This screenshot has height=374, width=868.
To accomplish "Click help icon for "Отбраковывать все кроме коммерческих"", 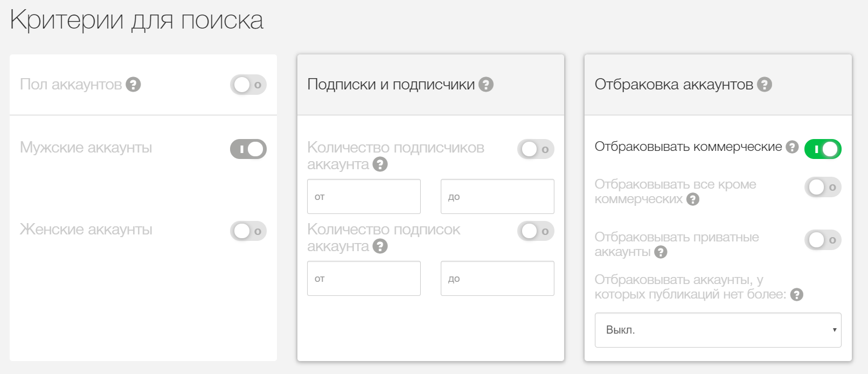I will [693, 199].
